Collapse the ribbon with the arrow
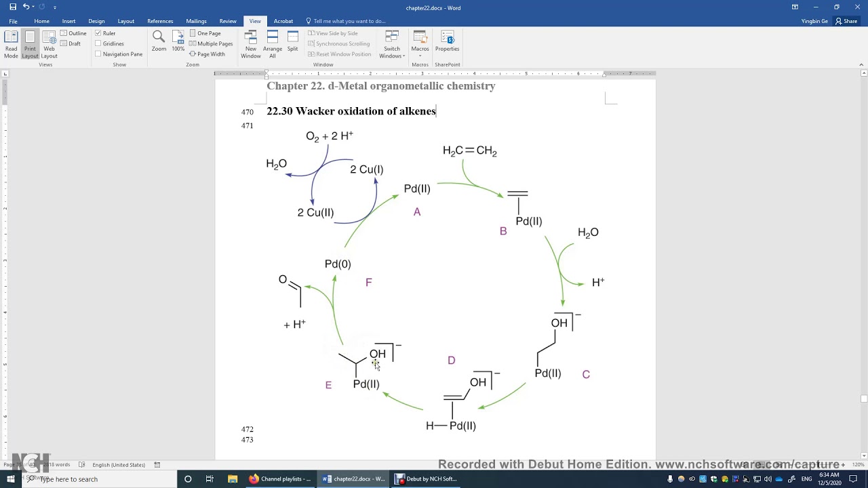 pos(861,64)
